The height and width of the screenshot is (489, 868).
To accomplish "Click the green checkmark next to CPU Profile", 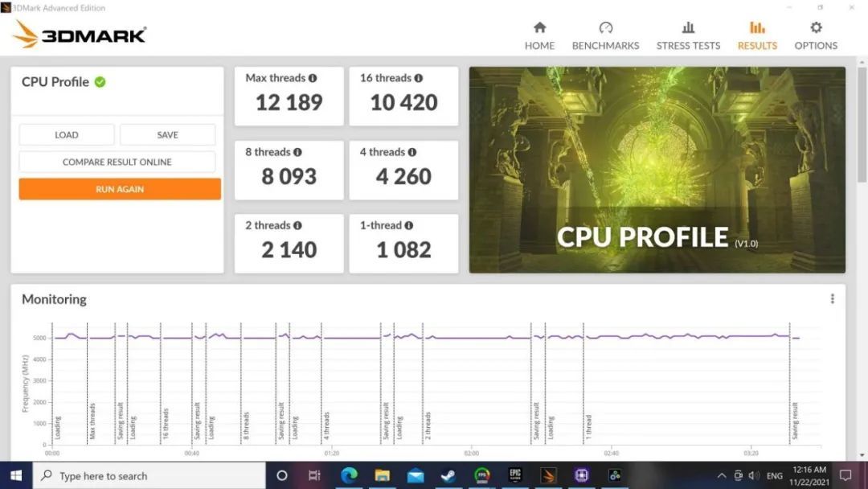I will coord(100,81).
